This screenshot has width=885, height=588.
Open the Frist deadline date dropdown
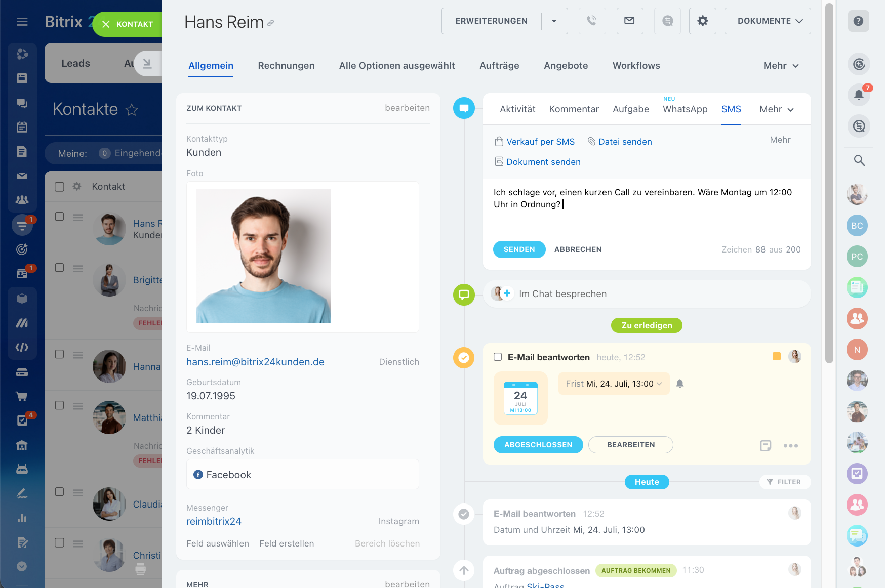pos(614,384)
